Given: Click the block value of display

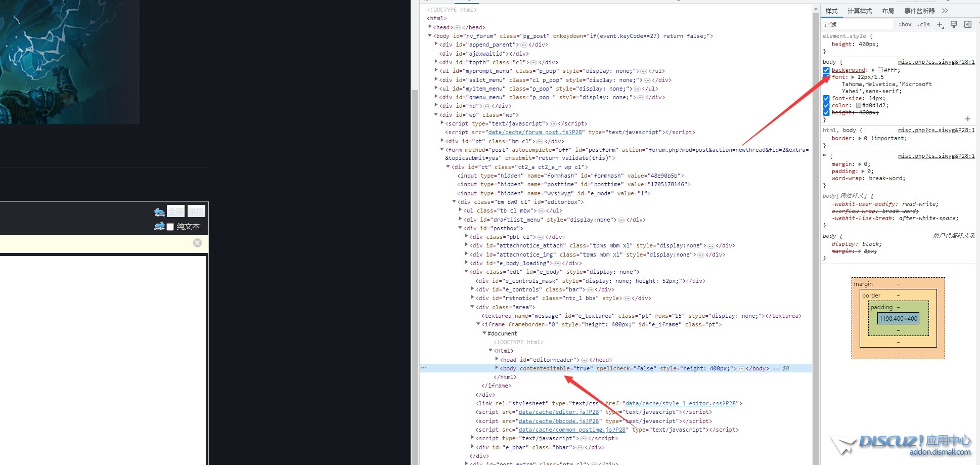Looking at the screenshot, I should 871,244.
